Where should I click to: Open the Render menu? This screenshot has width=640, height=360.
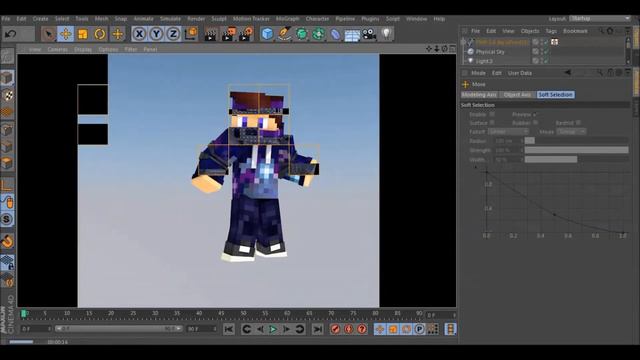[196, 19]
